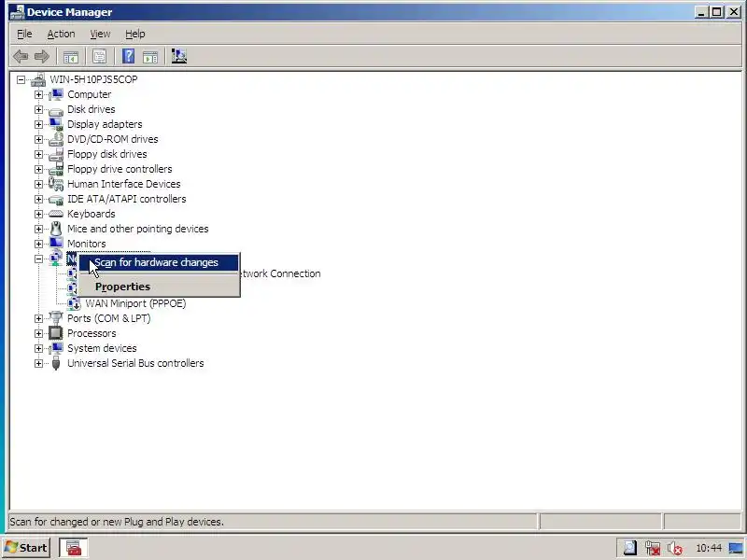Expand the Display adapters node
Image resolution: width=747 pixels, height=560 pixels.
click(38, 124)
